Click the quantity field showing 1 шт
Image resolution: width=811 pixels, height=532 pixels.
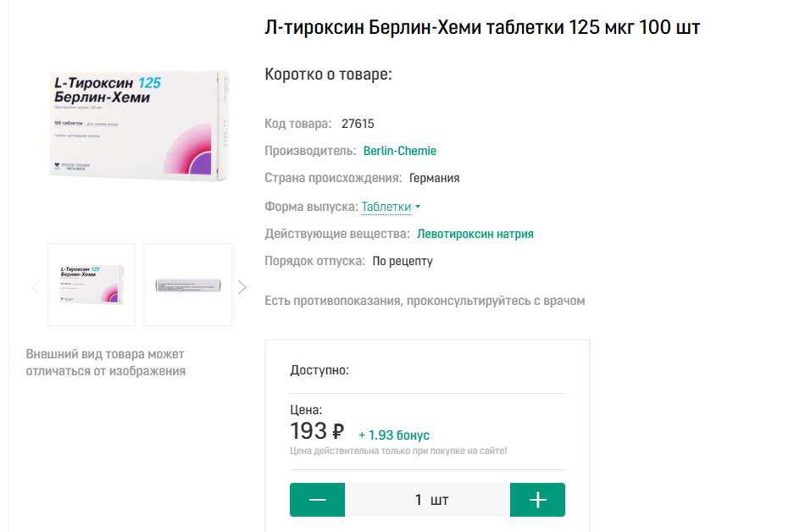(428, 500)
